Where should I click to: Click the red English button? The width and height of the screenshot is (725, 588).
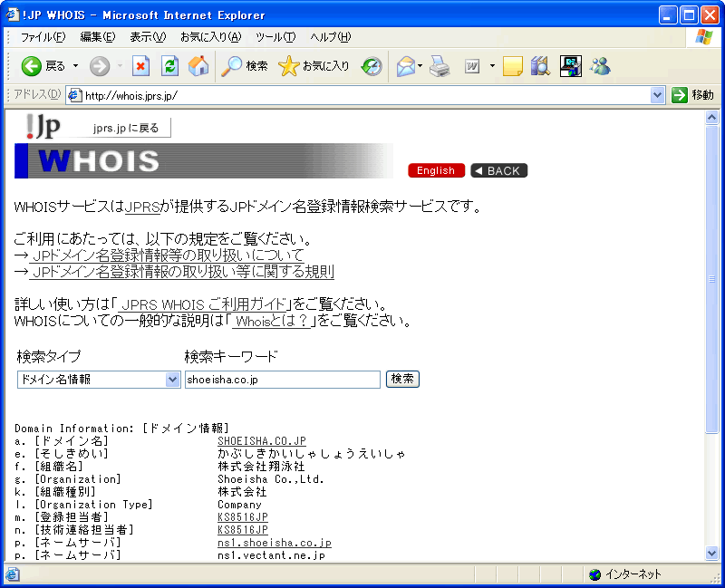click(436, 170)
